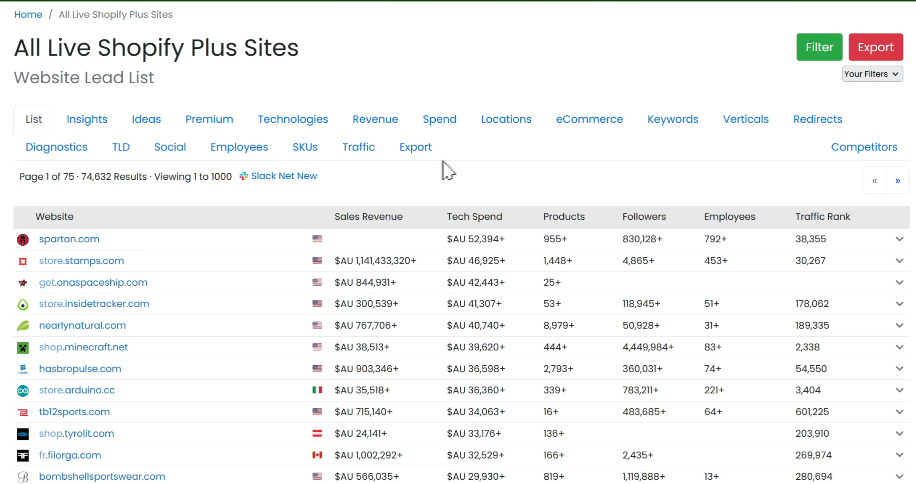Click the store.arduino.cc favicon icon

23,391
